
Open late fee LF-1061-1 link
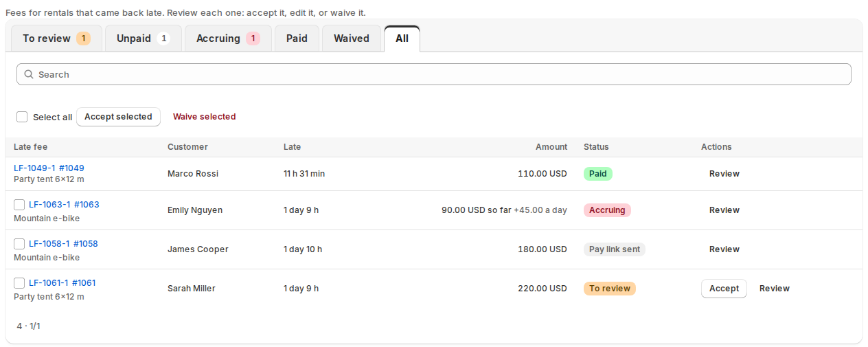(49, 282)
